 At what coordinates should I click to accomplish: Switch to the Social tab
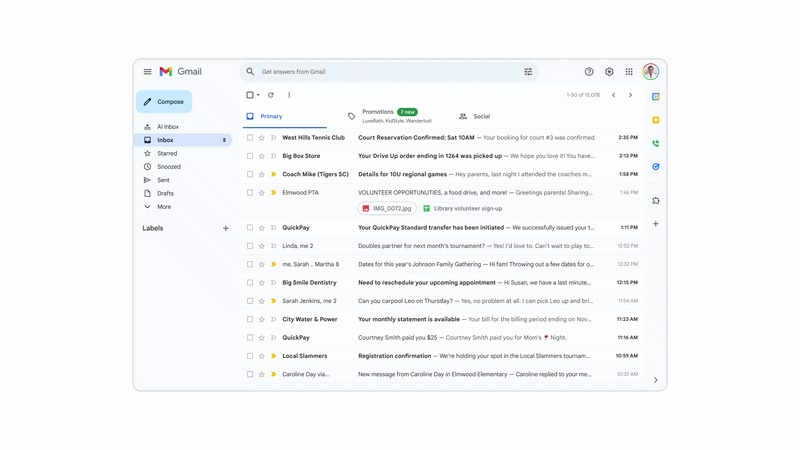[x=474, y=116]
